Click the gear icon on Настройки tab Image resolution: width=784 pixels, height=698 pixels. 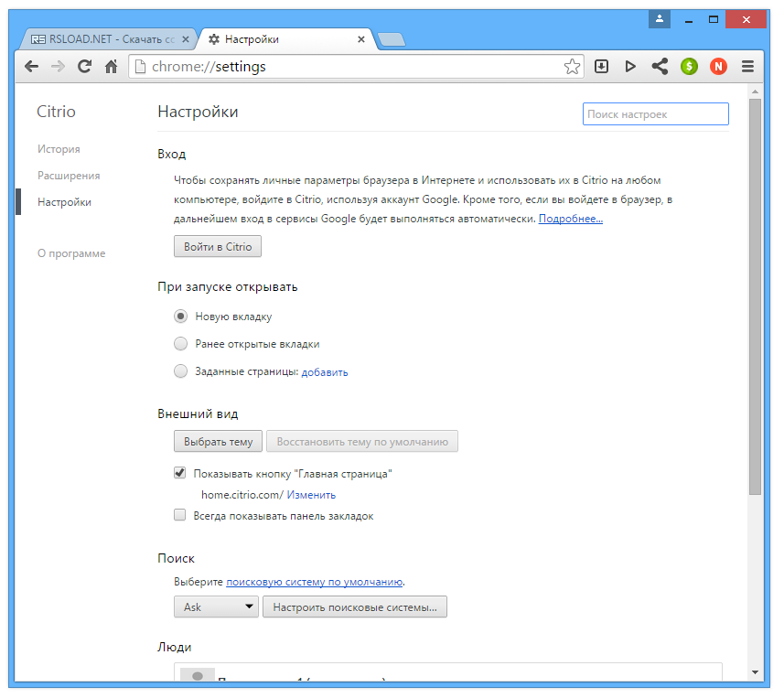[214, 39]
